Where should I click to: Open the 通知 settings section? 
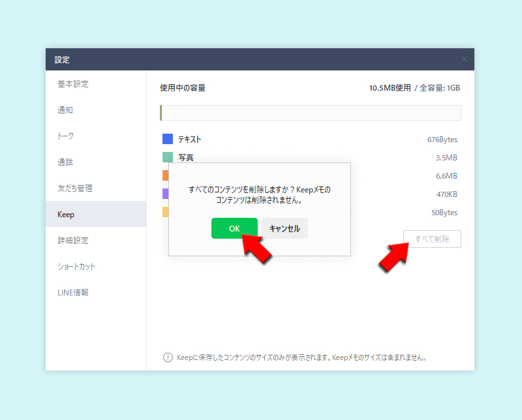65,110
